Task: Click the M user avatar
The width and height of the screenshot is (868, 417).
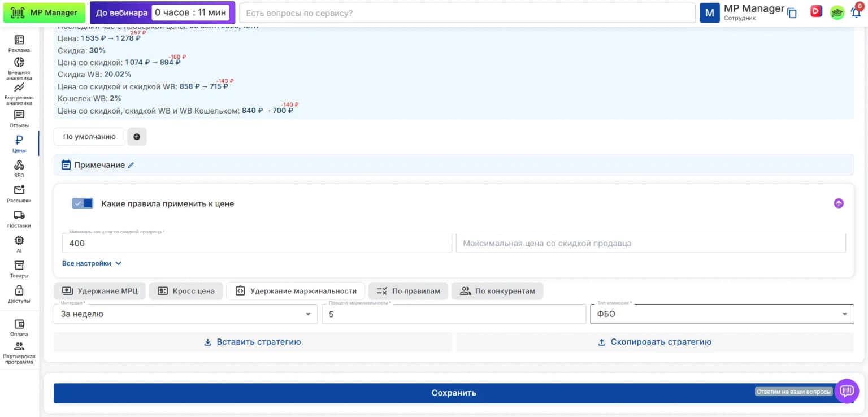Action: (x=710, y=12)
